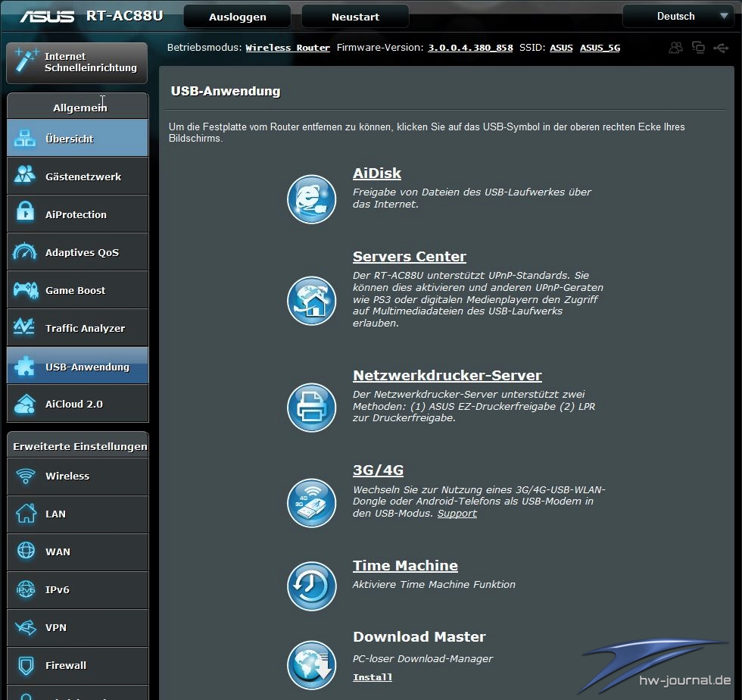Click the IPv6 globe icon

pyautogui.click(x=26, y=589)
